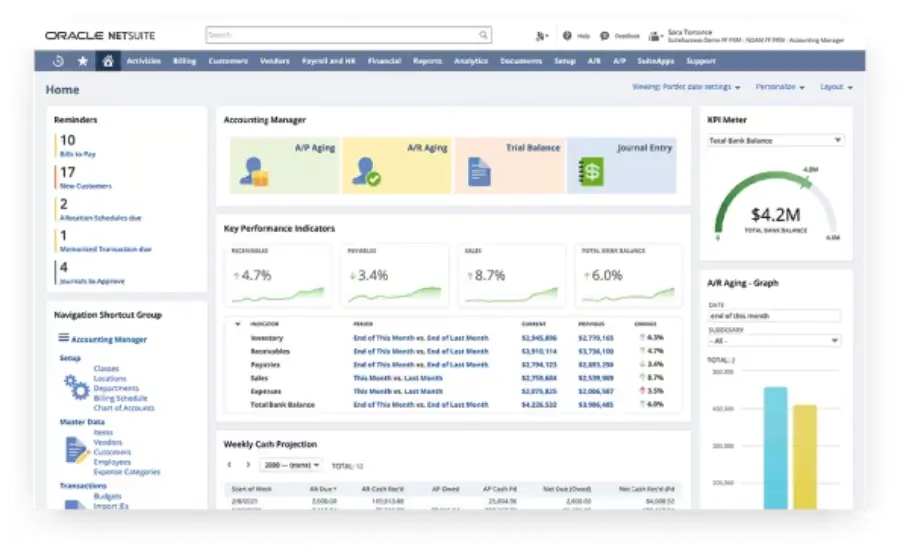Click the search magnifier icon
The height and width of the screenshot is (556, 900).
pos(483,35)
